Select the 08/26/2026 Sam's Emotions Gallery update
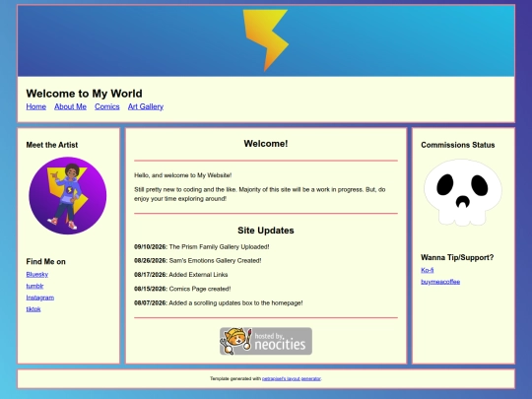 pyautogui.click(x=197, y=260)
